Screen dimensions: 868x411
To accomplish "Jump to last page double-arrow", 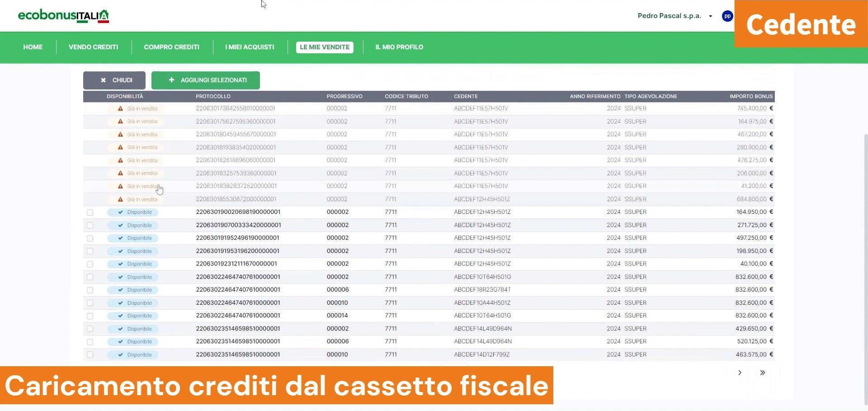I will pyautogui.click(x=762, y=373).
